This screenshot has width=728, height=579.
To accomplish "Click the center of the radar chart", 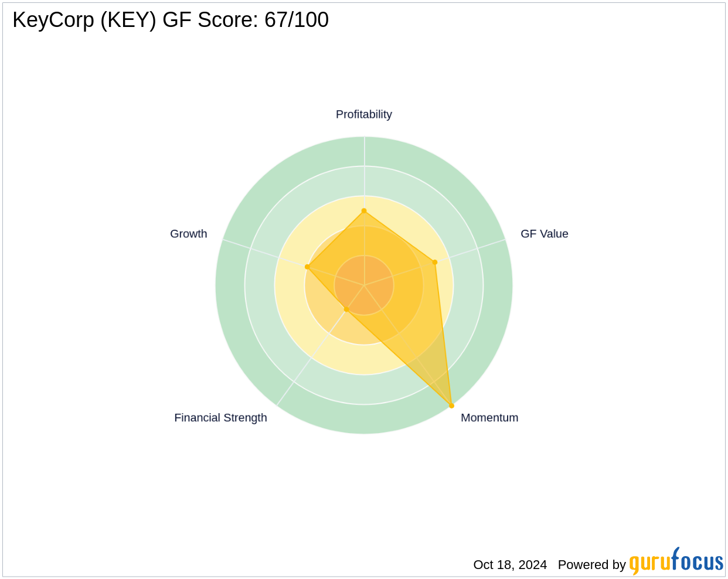I will click(364, 285).
